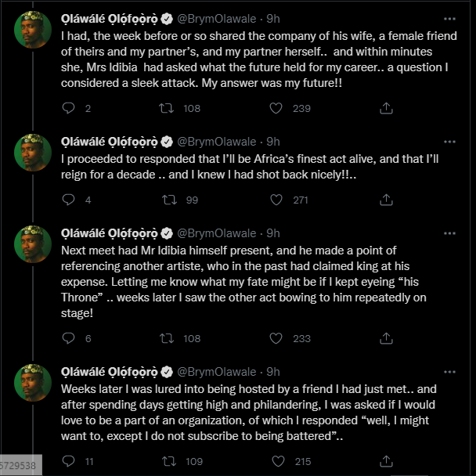Like the tweet with 239 likes

[x=276, y=108]
